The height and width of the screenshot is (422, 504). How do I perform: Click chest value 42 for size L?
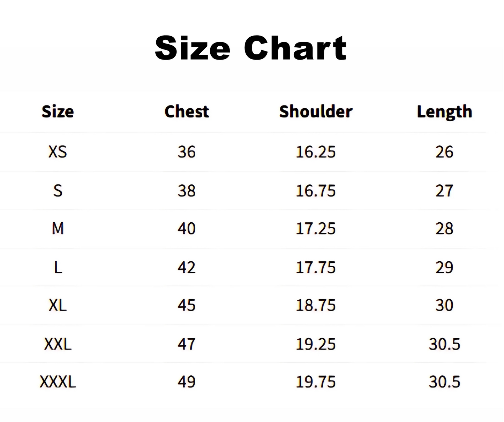point(187,267)
